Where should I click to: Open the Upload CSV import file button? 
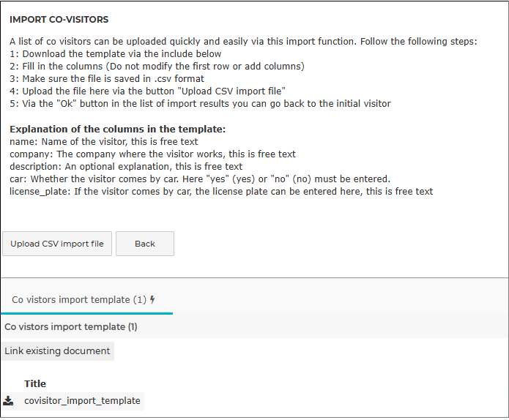(x=57, y=244)
